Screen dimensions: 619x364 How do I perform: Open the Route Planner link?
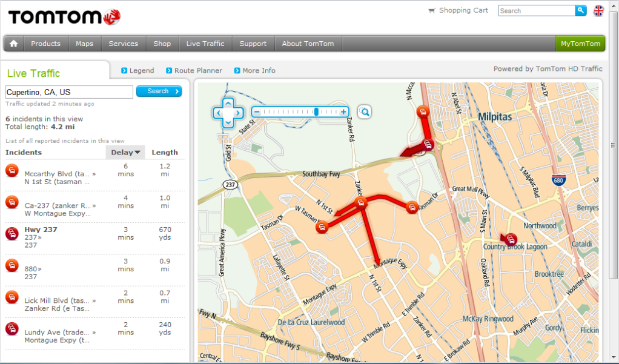pos(194,70)
